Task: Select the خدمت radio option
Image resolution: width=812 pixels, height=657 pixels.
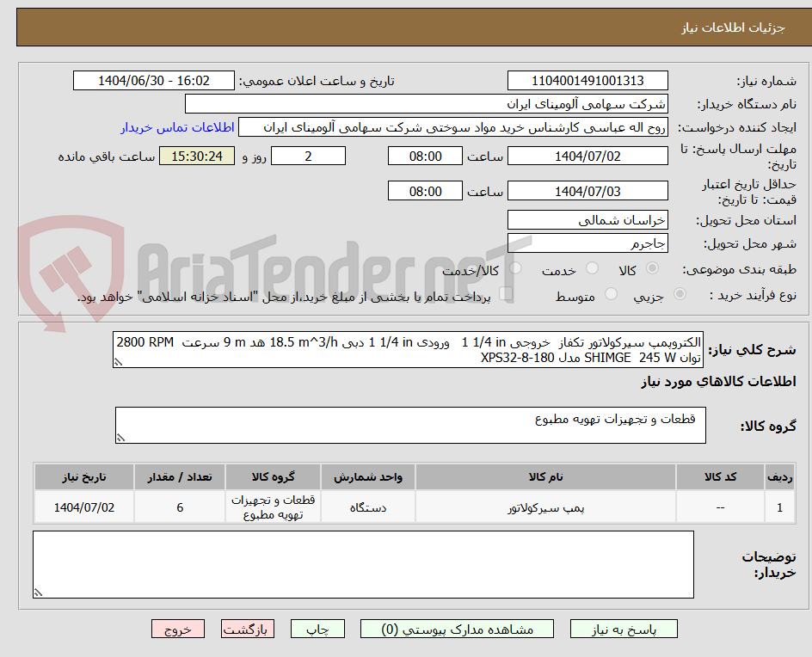Action: [x=592, y=268]
